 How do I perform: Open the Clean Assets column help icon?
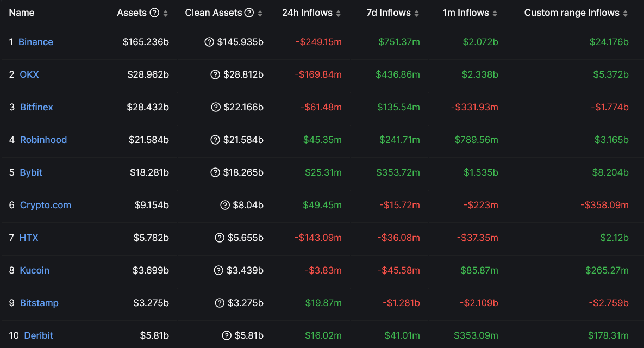250,13
